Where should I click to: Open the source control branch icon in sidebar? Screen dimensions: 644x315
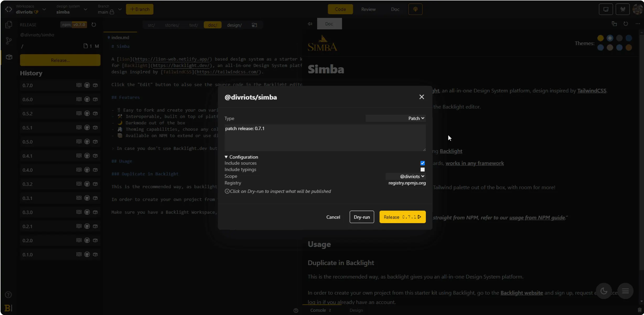(9, 41)
